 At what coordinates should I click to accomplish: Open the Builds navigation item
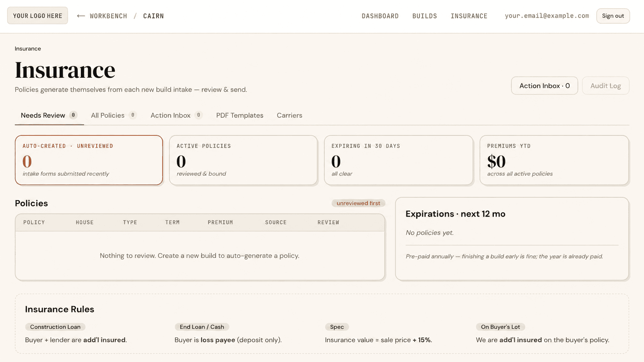[425, 16]
